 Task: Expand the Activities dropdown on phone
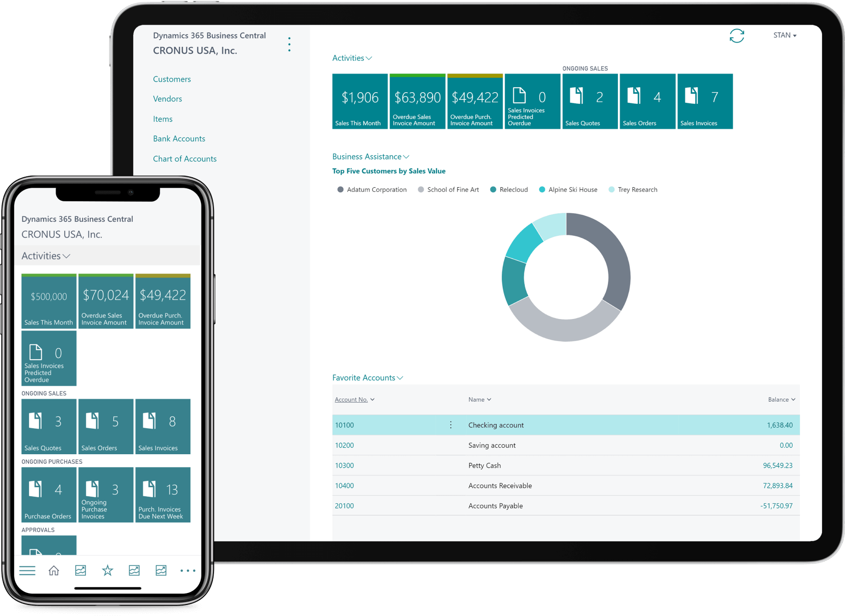46,256
